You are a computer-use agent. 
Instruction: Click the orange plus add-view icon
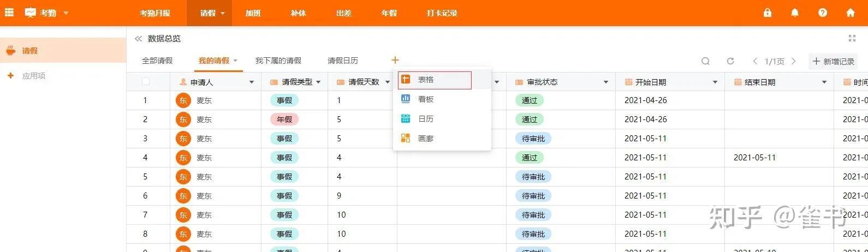pyautogui.click(x=395, y=60)
